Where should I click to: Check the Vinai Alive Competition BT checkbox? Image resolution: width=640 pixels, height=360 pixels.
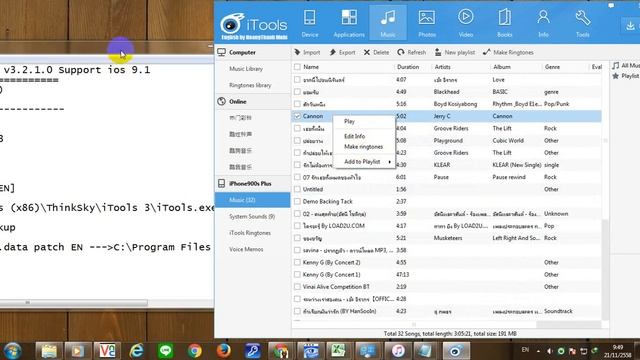[x=297, y=287]
